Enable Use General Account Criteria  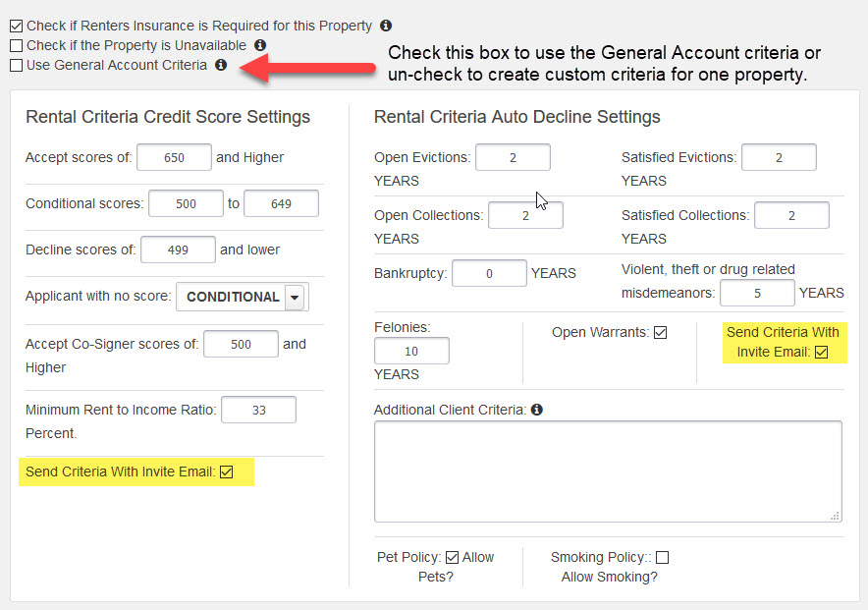point(16,66)
